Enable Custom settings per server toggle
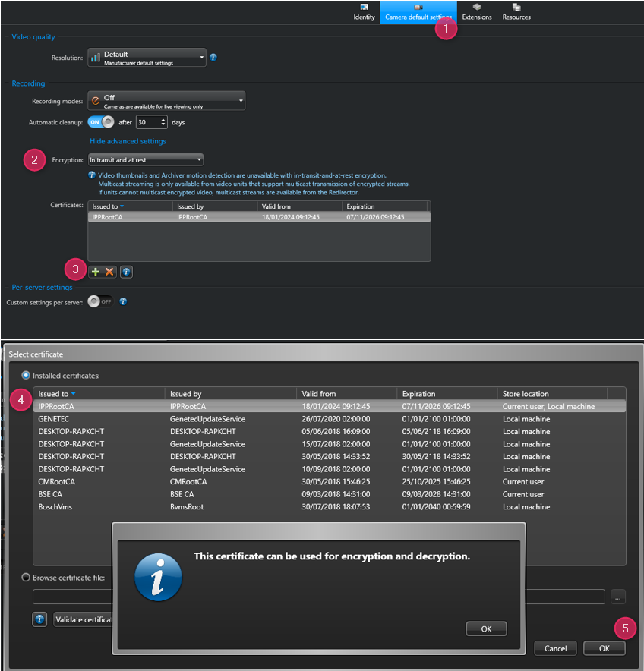 click(x=99, y=301)
